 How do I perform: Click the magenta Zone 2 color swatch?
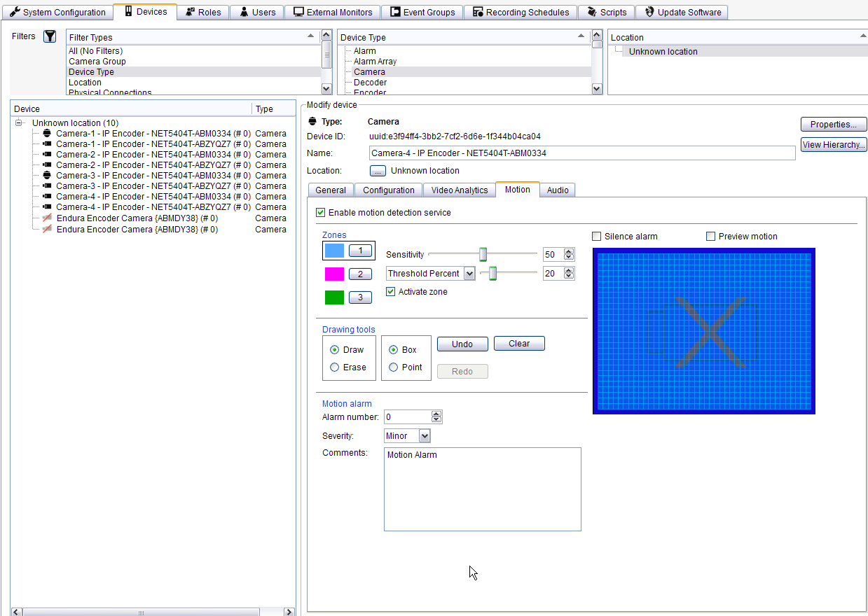coord(334,274)
